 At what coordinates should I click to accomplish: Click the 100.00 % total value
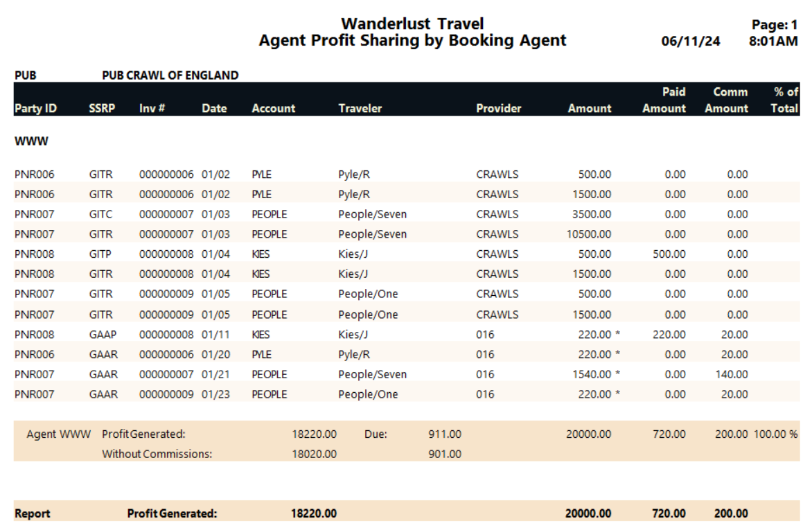[x=776, y=434]
